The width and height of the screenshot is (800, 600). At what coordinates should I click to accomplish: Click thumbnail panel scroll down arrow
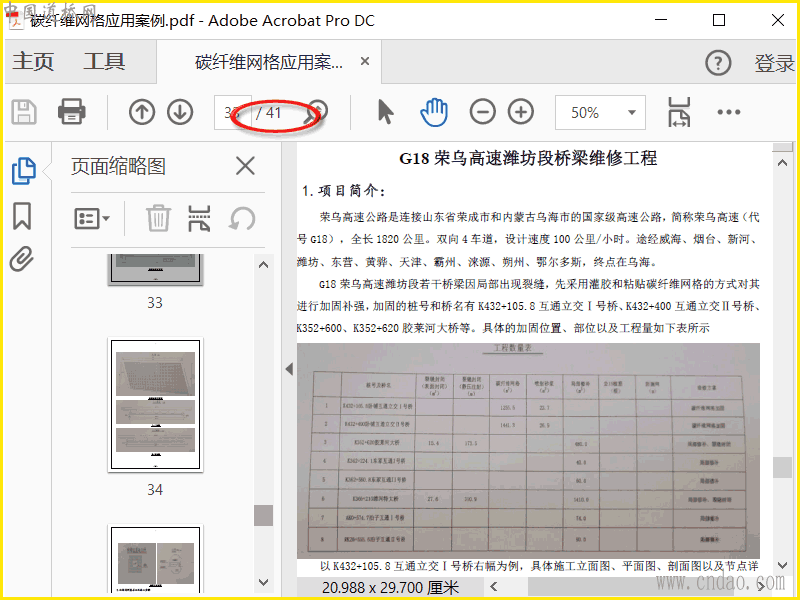(x=263, y=582)
